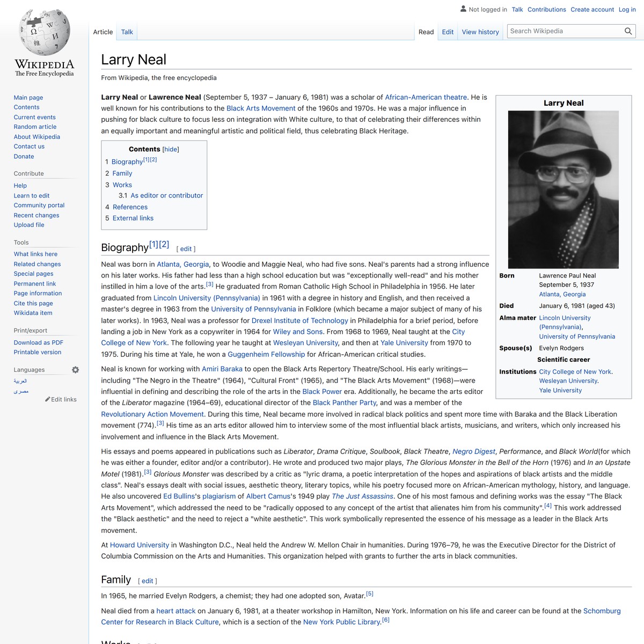
Task: Click the search magnifying glass icon
Action: (627, 31)
